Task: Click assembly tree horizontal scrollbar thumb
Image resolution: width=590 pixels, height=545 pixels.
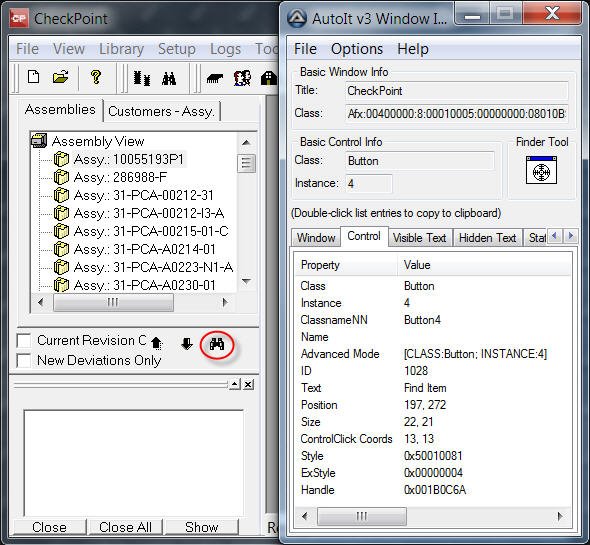Action: (x=113, y=302)
